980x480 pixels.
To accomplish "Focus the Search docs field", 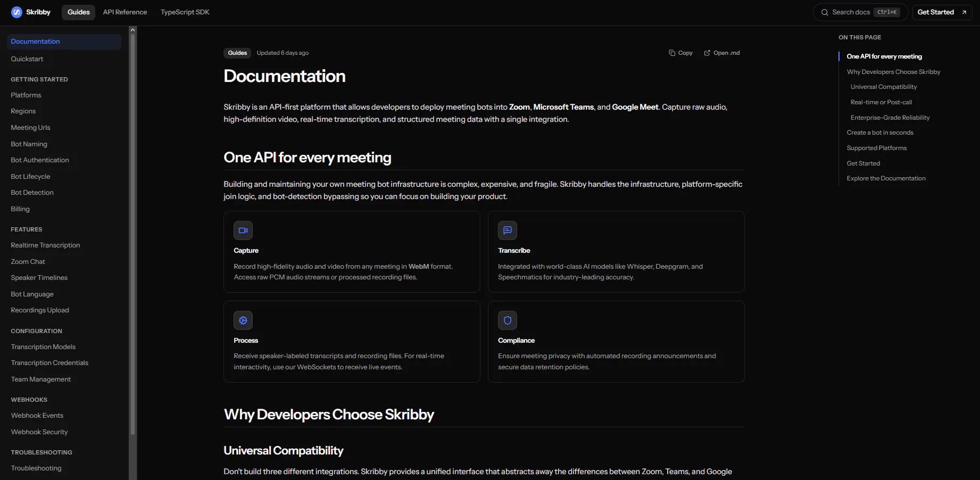I will [860, 12].
